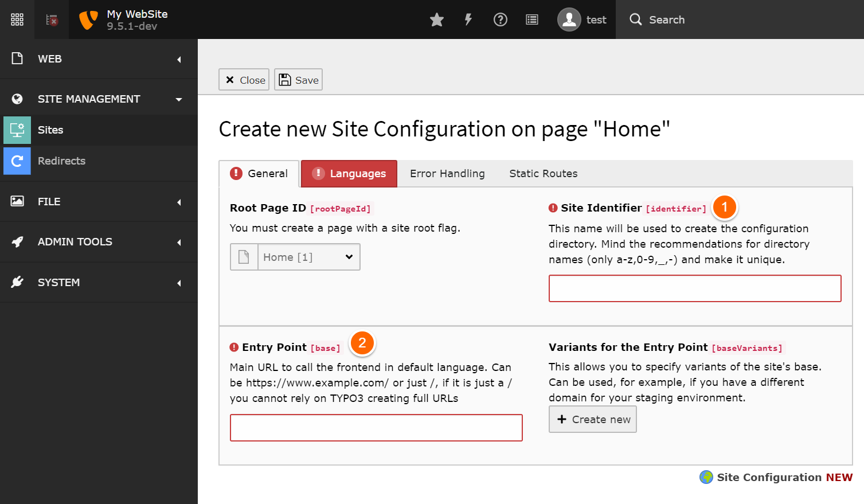Click the search magnifier icon

tap(635, 19)
